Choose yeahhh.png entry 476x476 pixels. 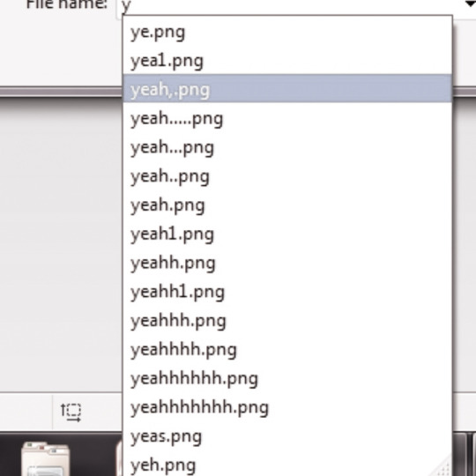point(287,320)
